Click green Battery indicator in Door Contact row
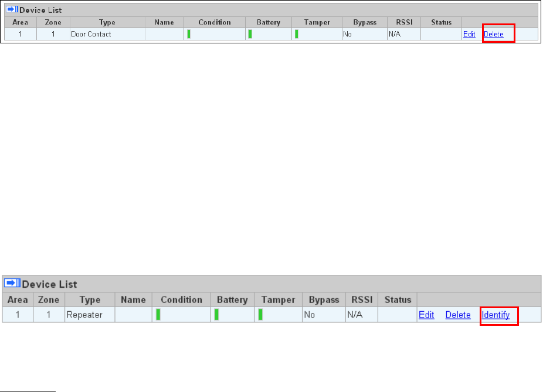This screenshot has width=543, height=392. point(250,34)
